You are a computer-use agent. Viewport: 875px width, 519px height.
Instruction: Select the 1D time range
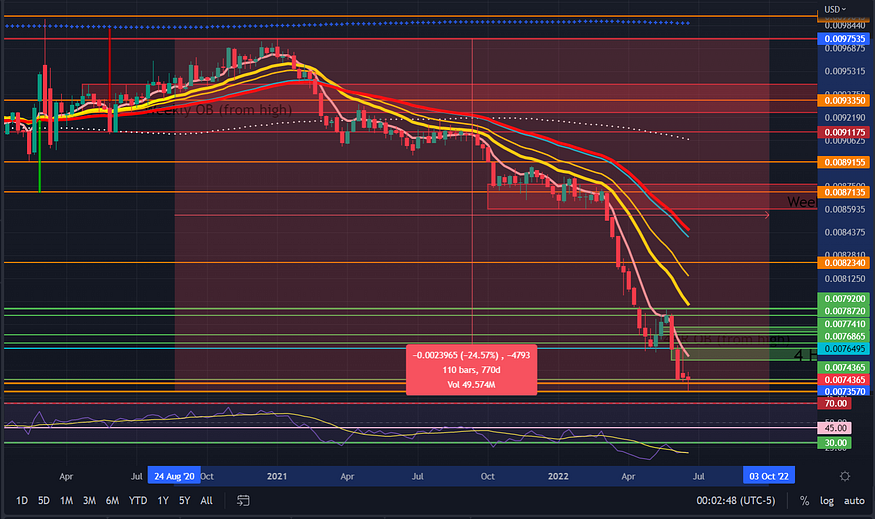click(22, 501)
